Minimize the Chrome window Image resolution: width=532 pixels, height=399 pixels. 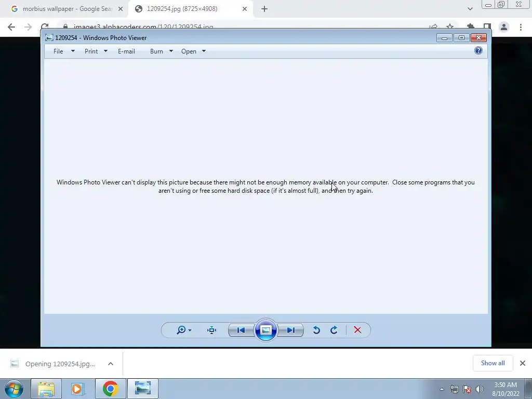(x=488, y=4)
